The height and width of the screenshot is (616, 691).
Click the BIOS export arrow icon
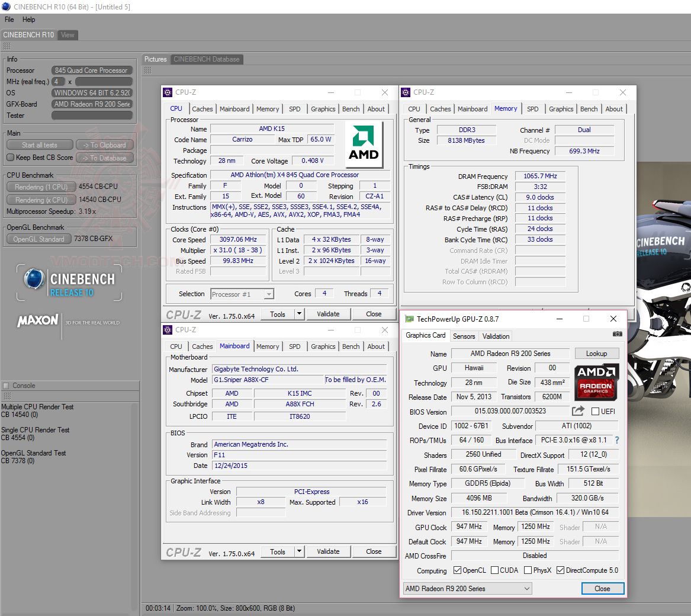coord(578,411)
